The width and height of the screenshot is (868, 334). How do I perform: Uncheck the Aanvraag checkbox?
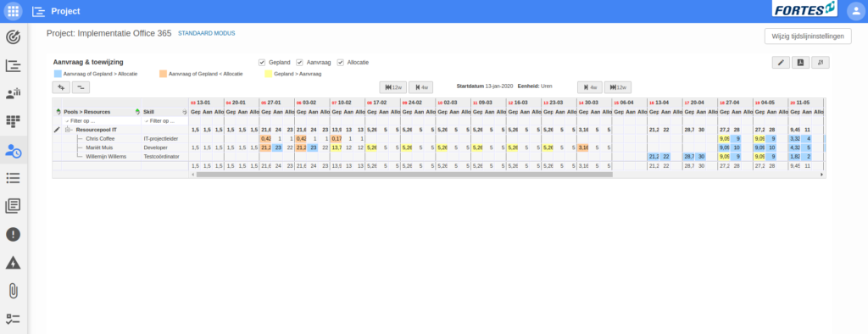click(x=299, y=62)
